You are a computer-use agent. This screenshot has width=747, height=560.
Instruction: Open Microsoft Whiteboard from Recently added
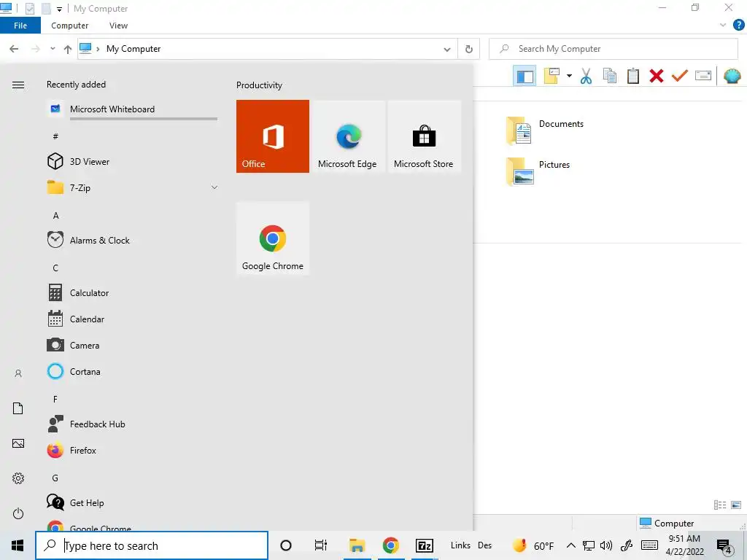pos(133,109)
